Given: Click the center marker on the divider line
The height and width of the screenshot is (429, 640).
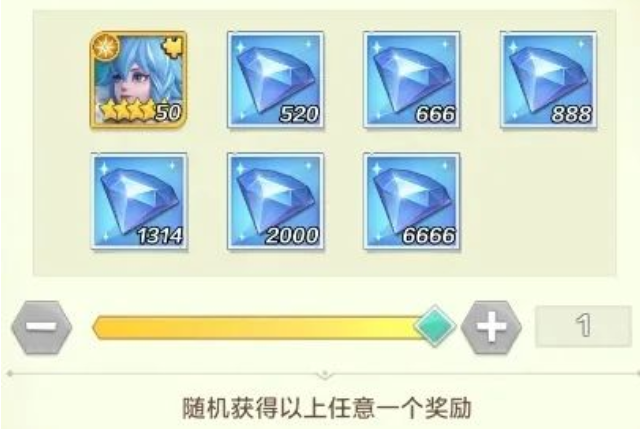Looking at the screenshot, I should click(x=324, y=373).
